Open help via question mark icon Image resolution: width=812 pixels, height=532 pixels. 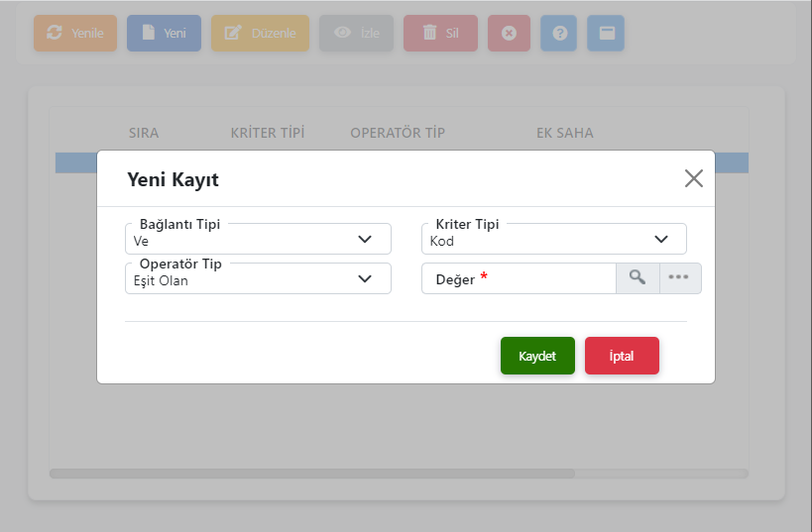pyautogui.click(x=559, y=33)
